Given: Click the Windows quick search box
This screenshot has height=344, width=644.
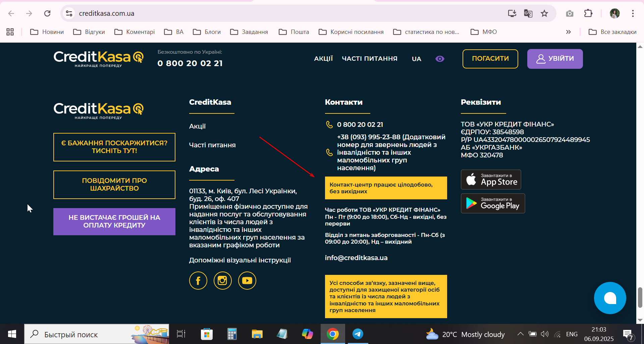Looking at the screenshot, I should (x=97, y=334).
